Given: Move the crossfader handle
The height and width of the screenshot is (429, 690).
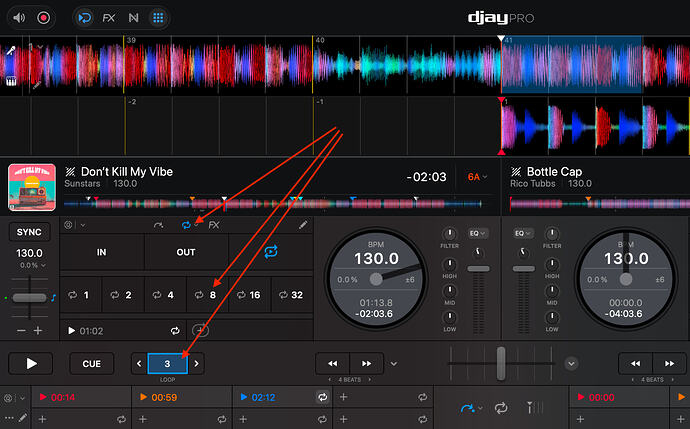Looking at the screenshot, I should click(501, 363).
